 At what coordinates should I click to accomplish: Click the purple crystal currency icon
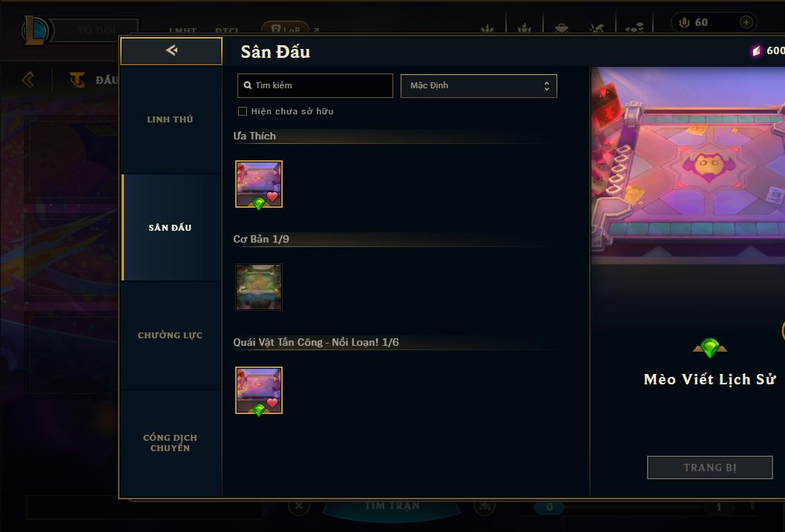(757, 50)
